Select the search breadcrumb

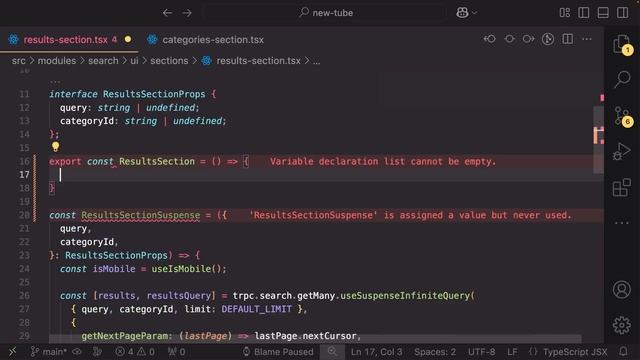103,61
